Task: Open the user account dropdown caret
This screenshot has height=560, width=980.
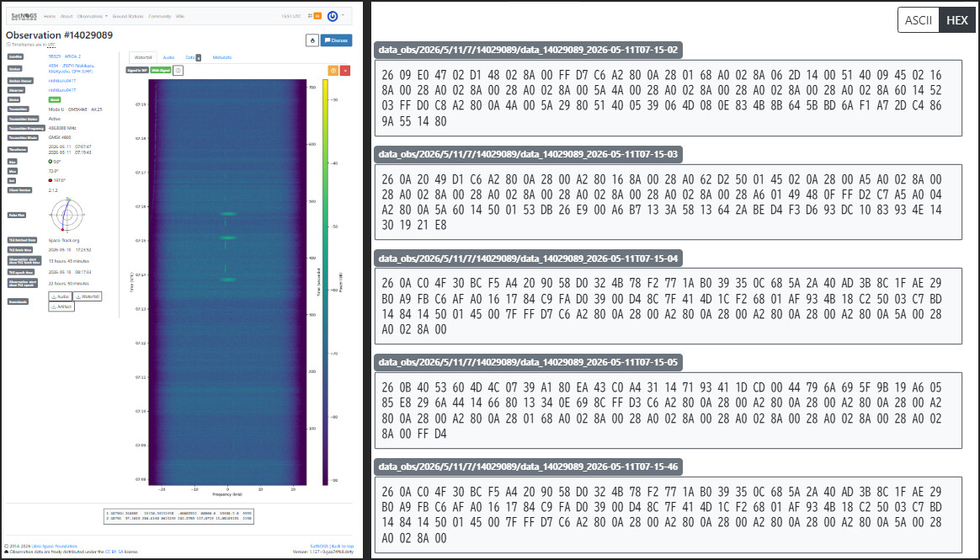Action: [343, 16]
